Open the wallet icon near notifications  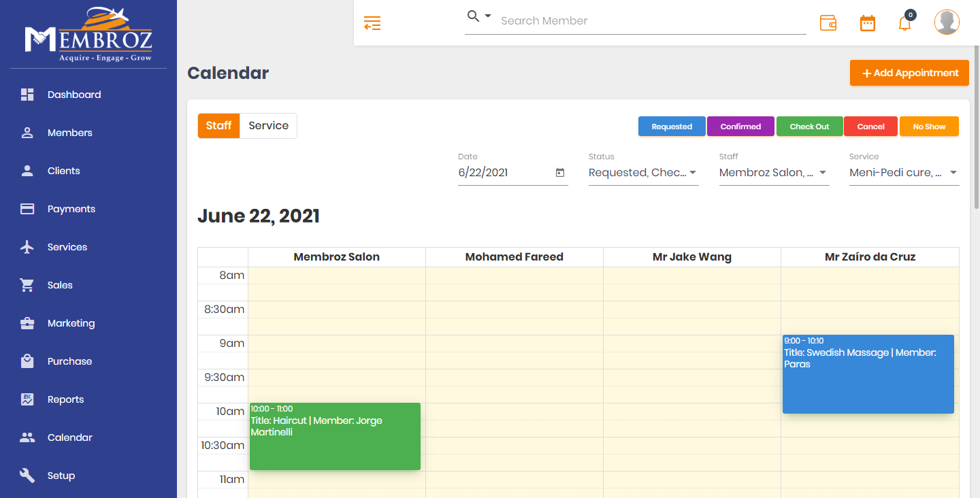(x=828, y=22)
